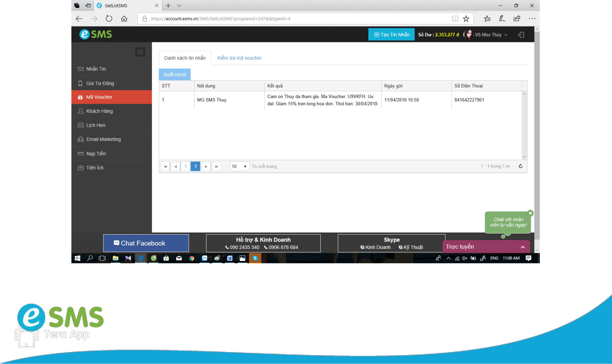The width and height of the screenshot is (612, 364).
Task: Open a new browser tab
Action: (x=168, y=6)
